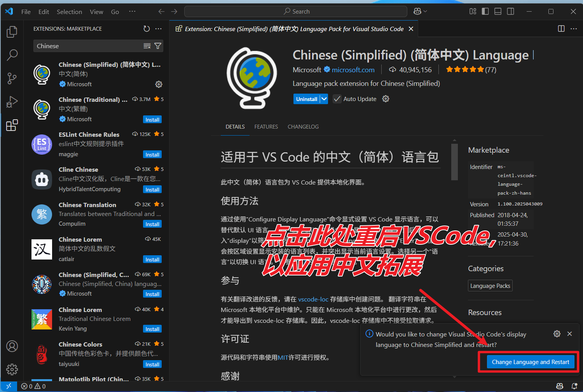Toggle the Auto Update checkbox
The height and width of the screenshot is (392, 583).
337,99
